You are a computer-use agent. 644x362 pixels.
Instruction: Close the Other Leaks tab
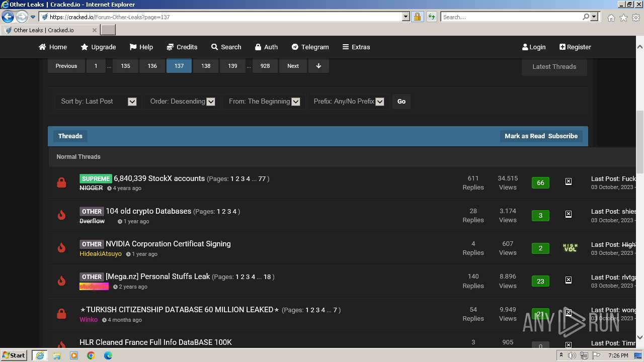94,30
